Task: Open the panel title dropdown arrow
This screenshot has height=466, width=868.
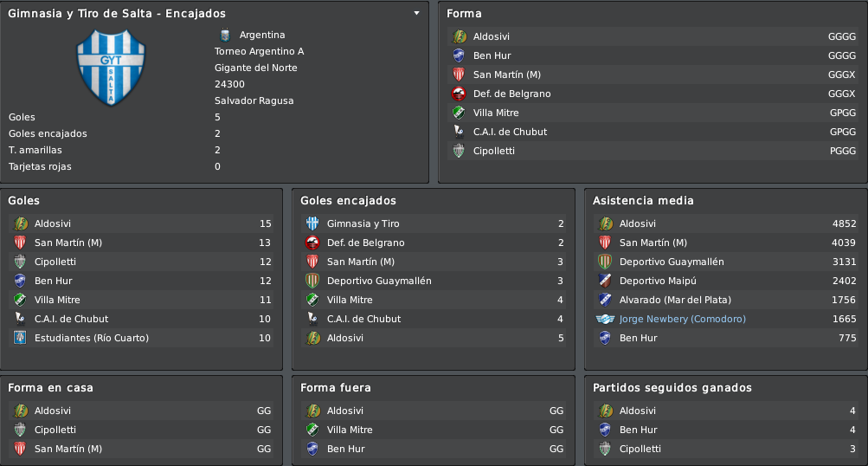Action: [x=416, y=13]
